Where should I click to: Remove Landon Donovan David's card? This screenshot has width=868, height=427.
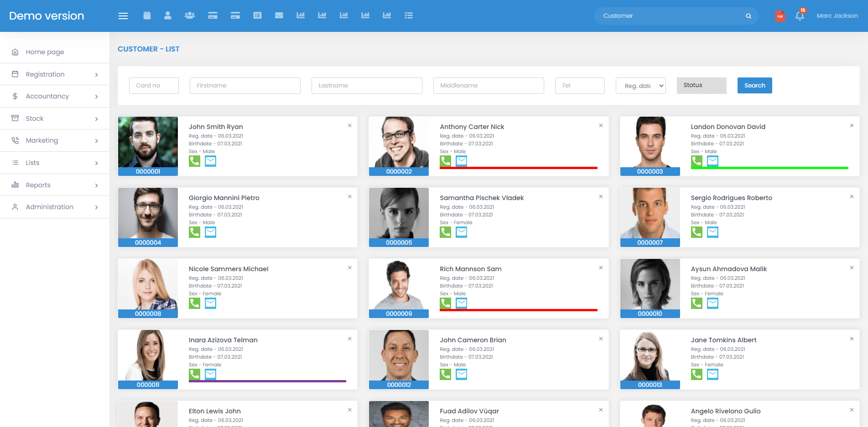[852, 125]
